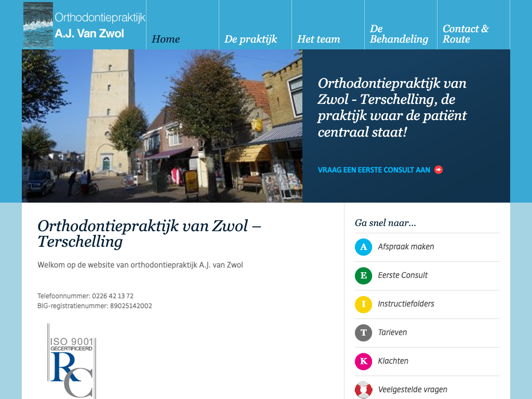The width and height of the screenshot is (532, 399).
Task: Select De Behandeling in navigation
Action: pos(398,34)
